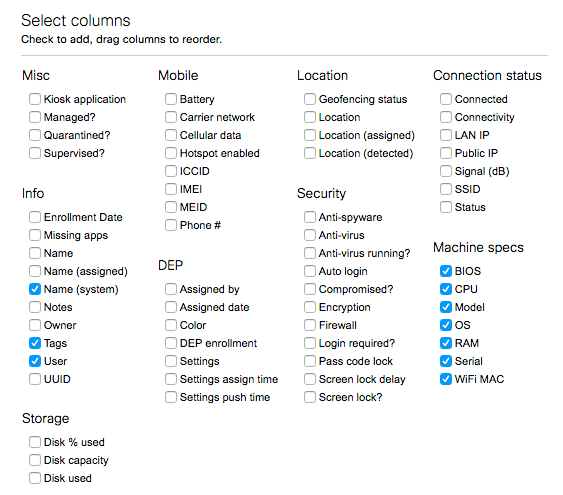Disable the CPU column
This screenshot has height=495, width=563.
(446, 289)
